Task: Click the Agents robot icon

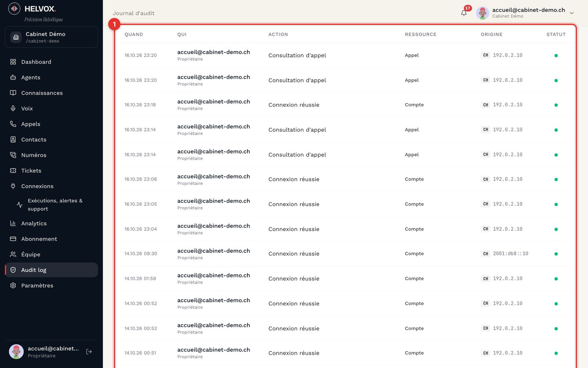Action: pyautogui.click(x=13, y=77)
